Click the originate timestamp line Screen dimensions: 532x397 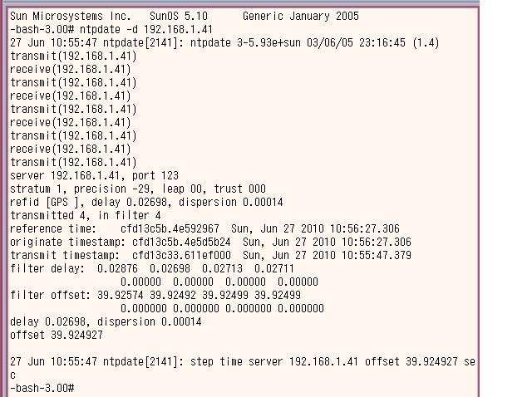[210, 242]
